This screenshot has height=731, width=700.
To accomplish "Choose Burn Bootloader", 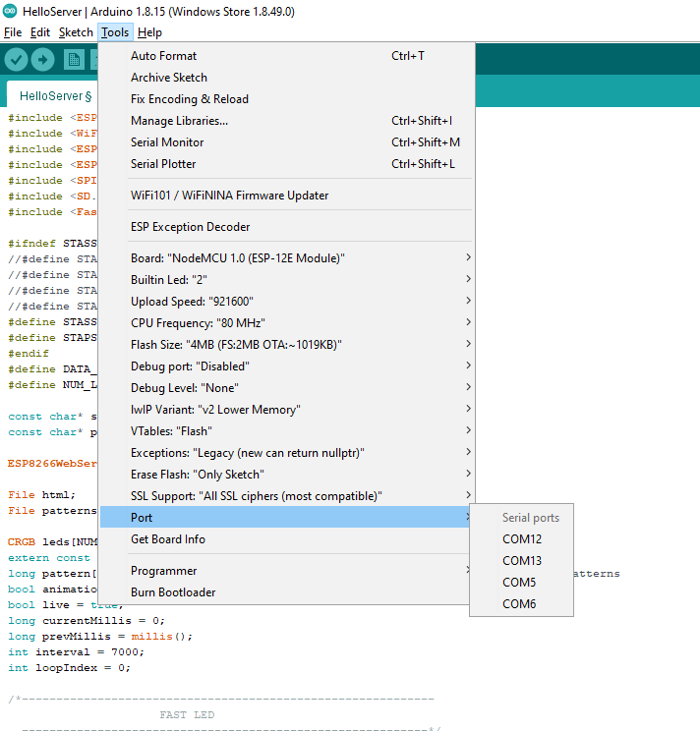I will 284,592.
